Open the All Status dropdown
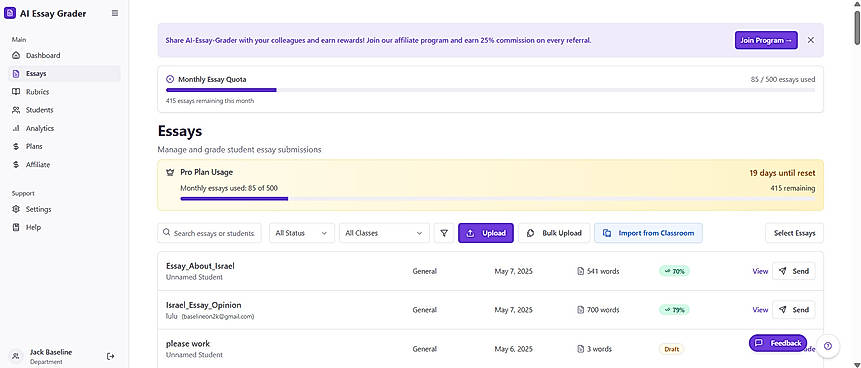This screenshot has height=368, width=861. [301, 233]
